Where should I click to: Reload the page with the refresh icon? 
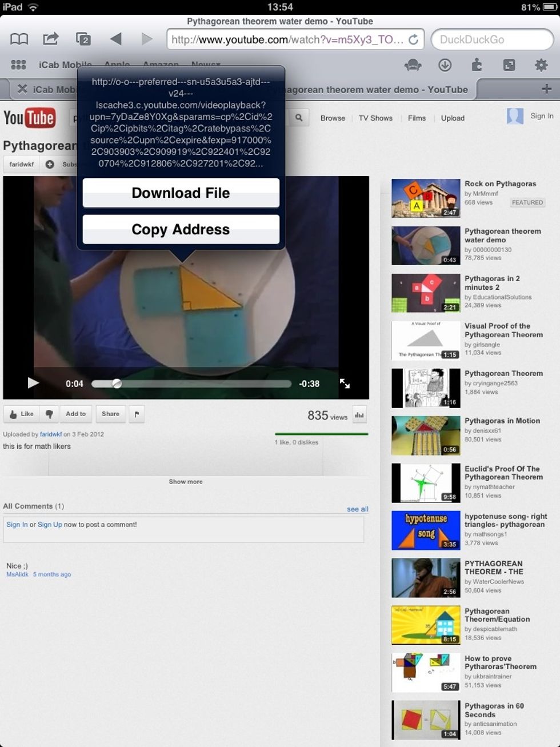(413, 39)
